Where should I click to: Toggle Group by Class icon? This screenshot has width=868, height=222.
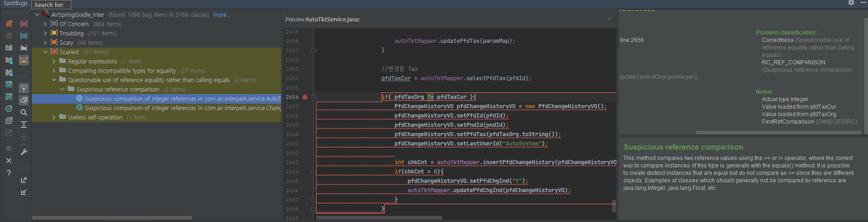tap(24, 36)
